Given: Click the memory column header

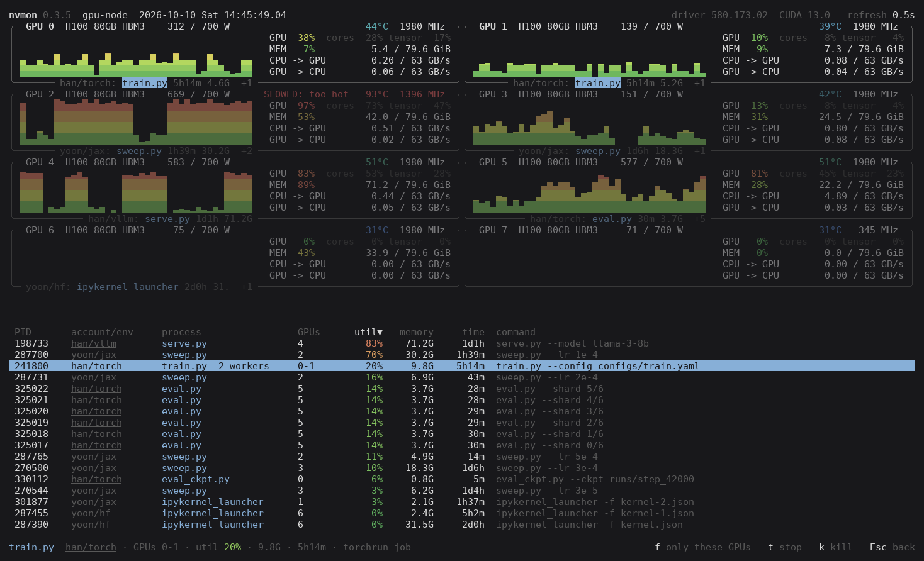Looking at the screenshot, I should (416, 332).
